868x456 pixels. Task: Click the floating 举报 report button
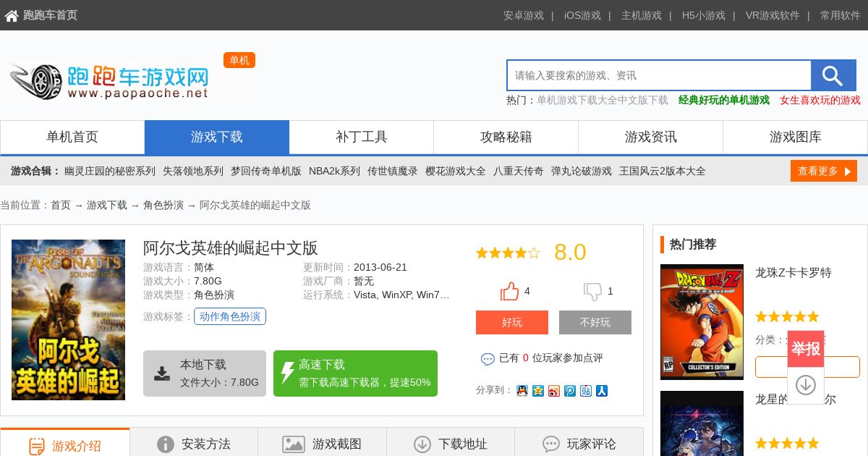[x=806, y=349]
